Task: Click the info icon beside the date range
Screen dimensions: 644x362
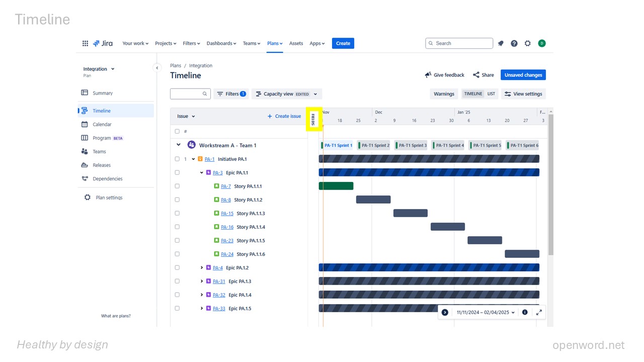Action: (x=525, y=312)
